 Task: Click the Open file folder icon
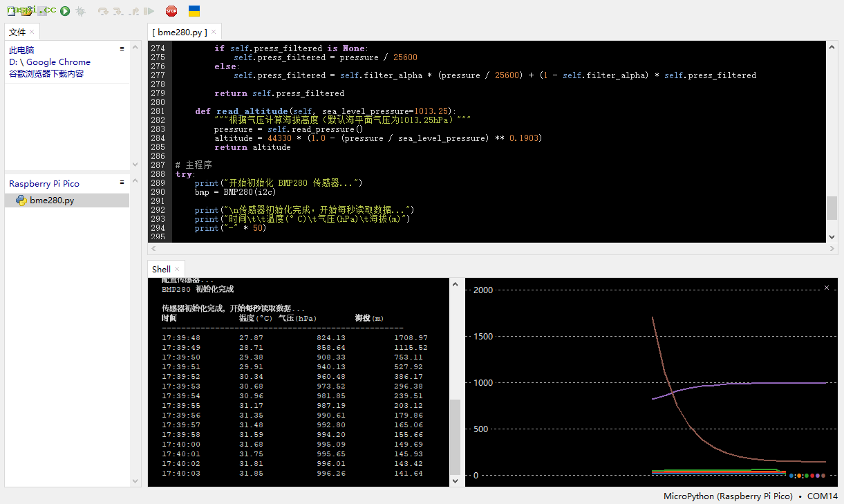pyautogui.click(x=27, y=11)
